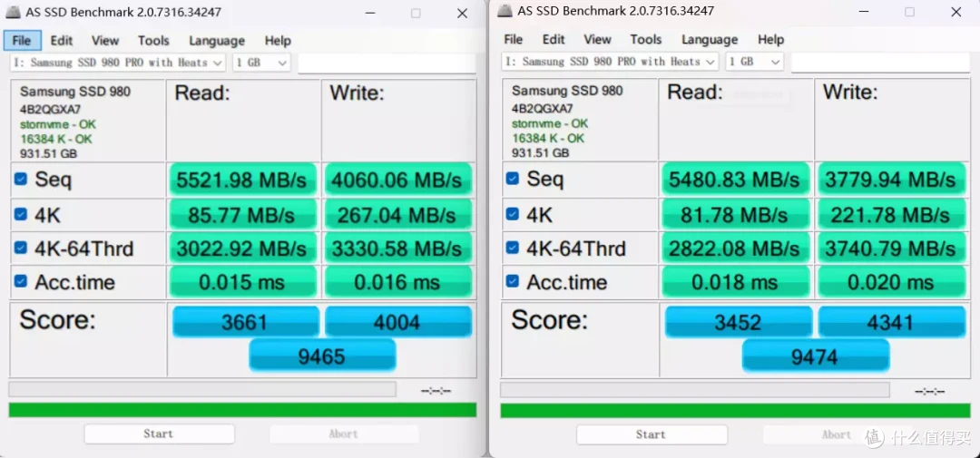This screenshot has width=980, height=458.
Task: Uncheck 4K-64Thrd test in left window
Action: point(21,248)
